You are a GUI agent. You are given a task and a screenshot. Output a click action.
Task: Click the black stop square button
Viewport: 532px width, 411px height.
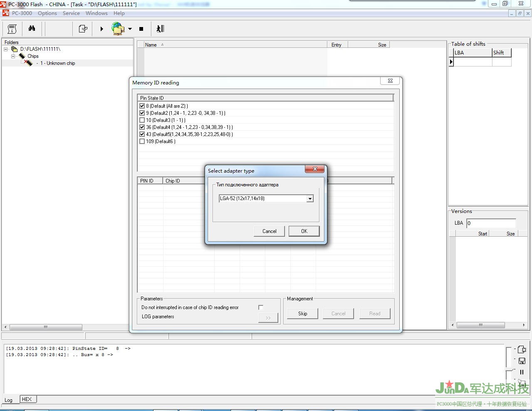click(x=141, y=29)
